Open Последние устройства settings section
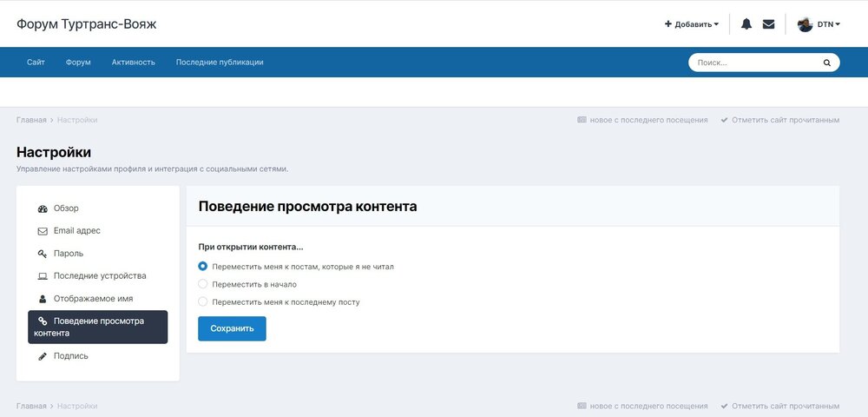 click(x=98, y=275)
